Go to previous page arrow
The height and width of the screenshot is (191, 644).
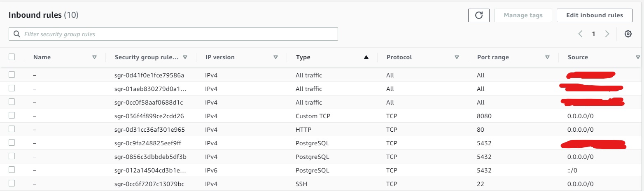tap(580, 34)
